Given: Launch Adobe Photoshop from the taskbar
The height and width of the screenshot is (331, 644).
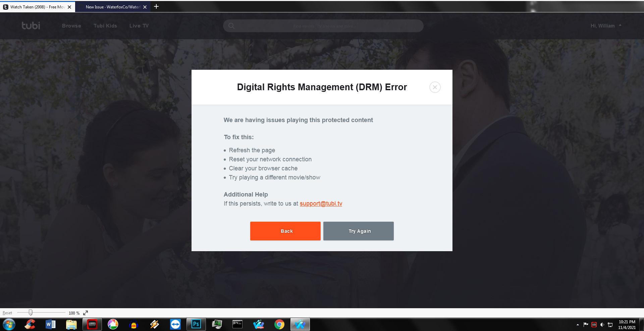Looking at the screenshot, I should 196,324.
